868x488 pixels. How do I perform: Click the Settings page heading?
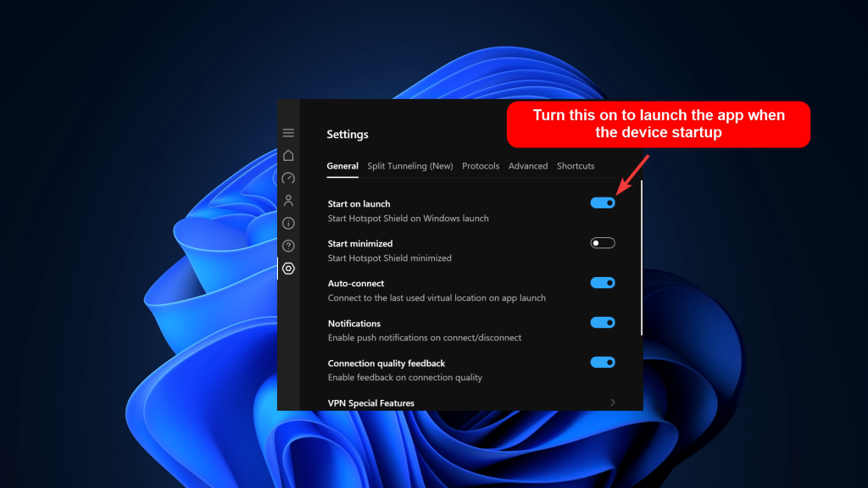pos(347,135)
